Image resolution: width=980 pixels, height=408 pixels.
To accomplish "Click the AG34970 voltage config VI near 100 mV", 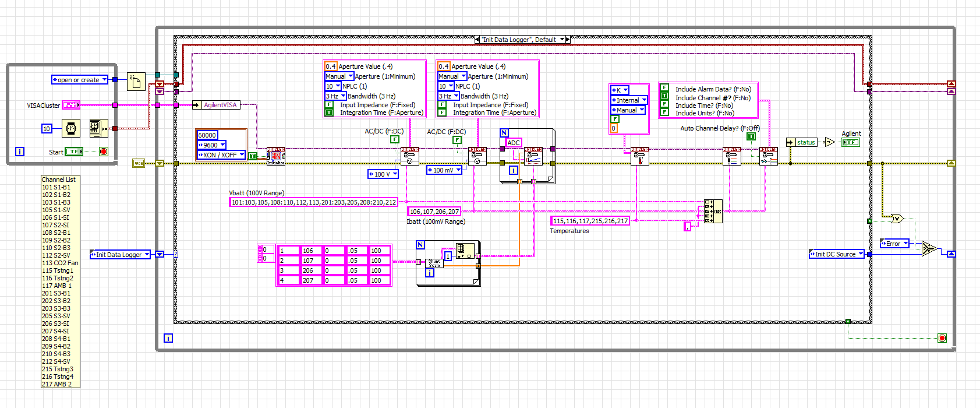I will [477, 156].
